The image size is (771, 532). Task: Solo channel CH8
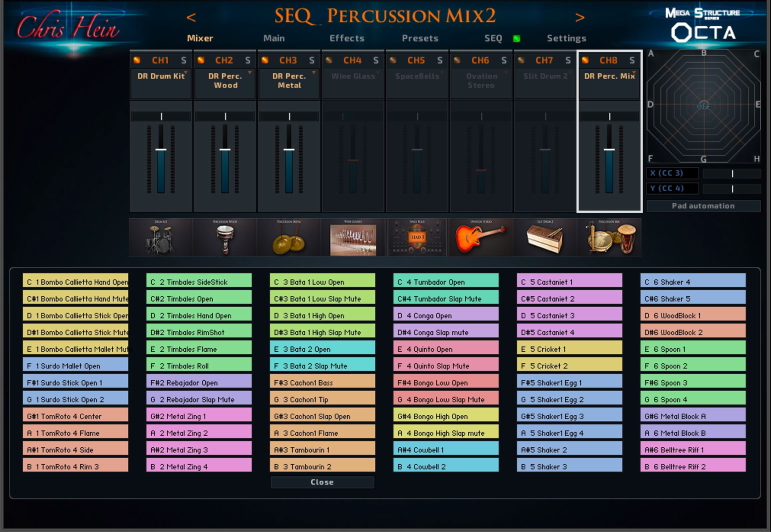click(x=631, y=60)
